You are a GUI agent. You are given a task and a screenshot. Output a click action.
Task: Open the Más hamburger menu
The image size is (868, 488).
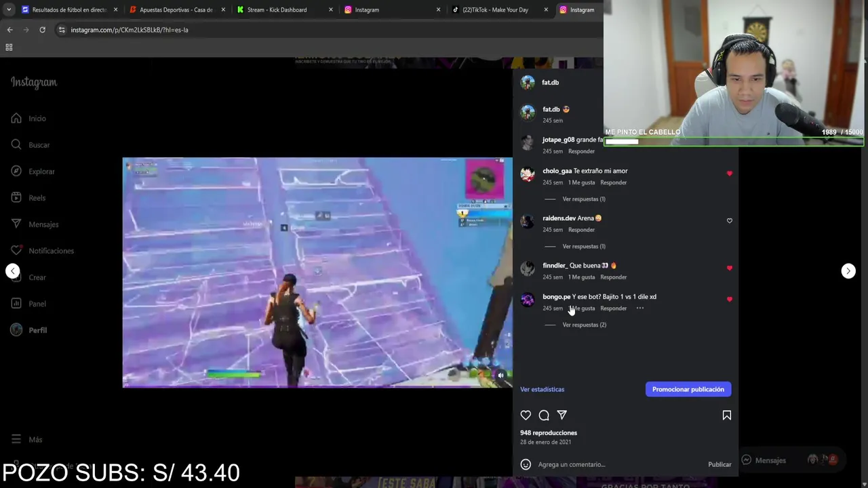tap(16, 439)
